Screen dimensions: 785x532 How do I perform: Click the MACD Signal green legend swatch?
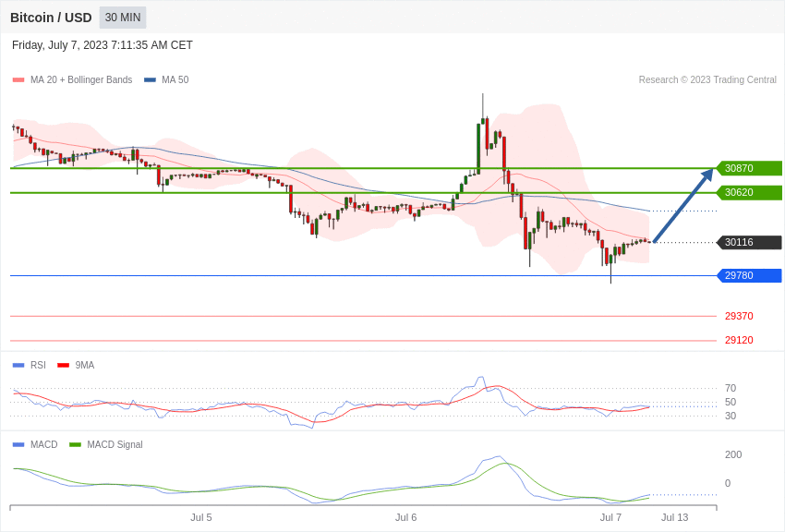pyautogui.click(x=75, y=444)
